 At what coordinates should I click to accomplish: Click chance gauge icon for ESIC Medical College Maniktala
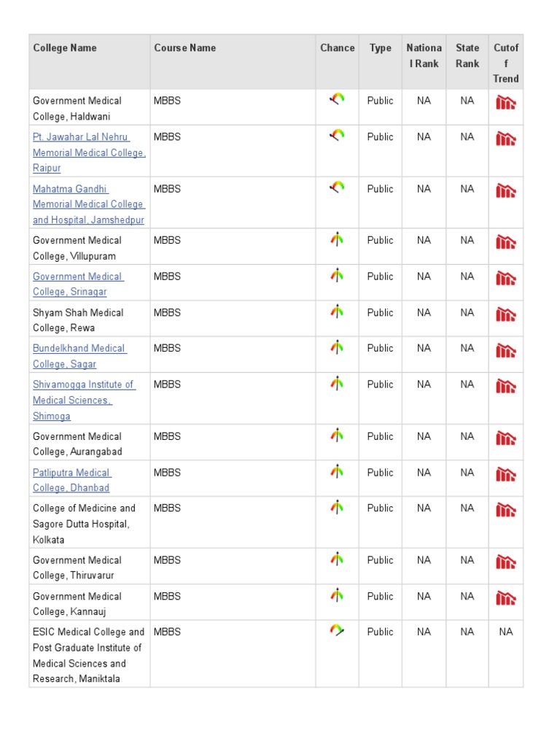[x=337, y=630]
